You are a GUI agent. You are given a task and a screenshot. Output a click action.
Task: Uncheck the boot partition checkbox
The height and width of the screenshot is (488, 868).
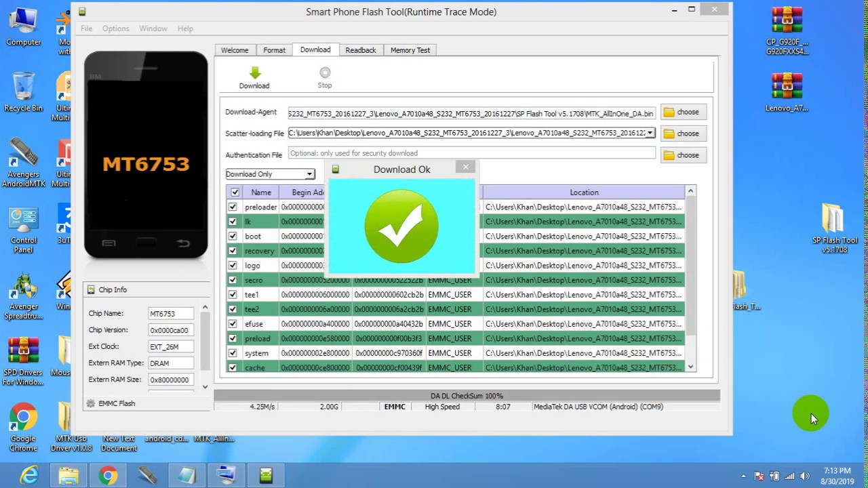point(233,236)
